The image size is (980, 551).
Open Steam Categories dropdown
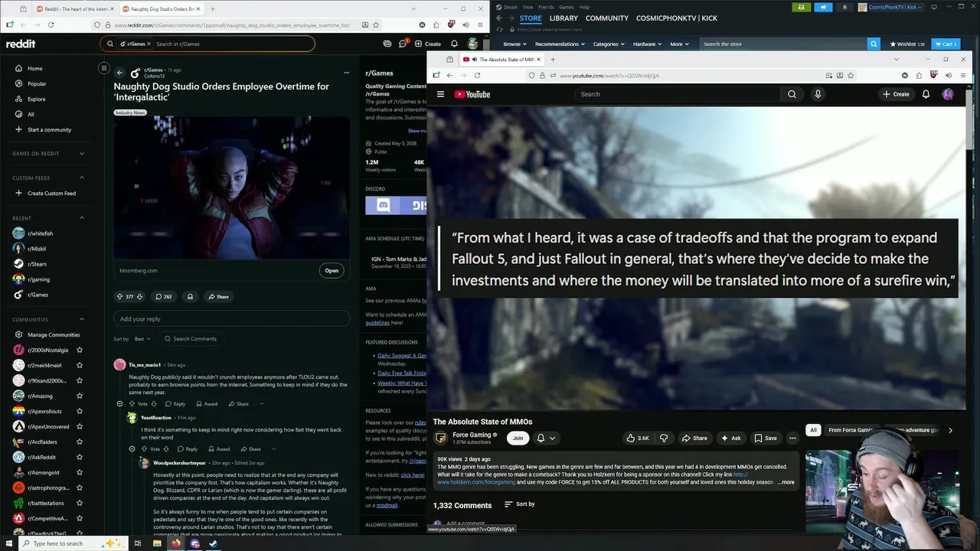coord(608,44)
